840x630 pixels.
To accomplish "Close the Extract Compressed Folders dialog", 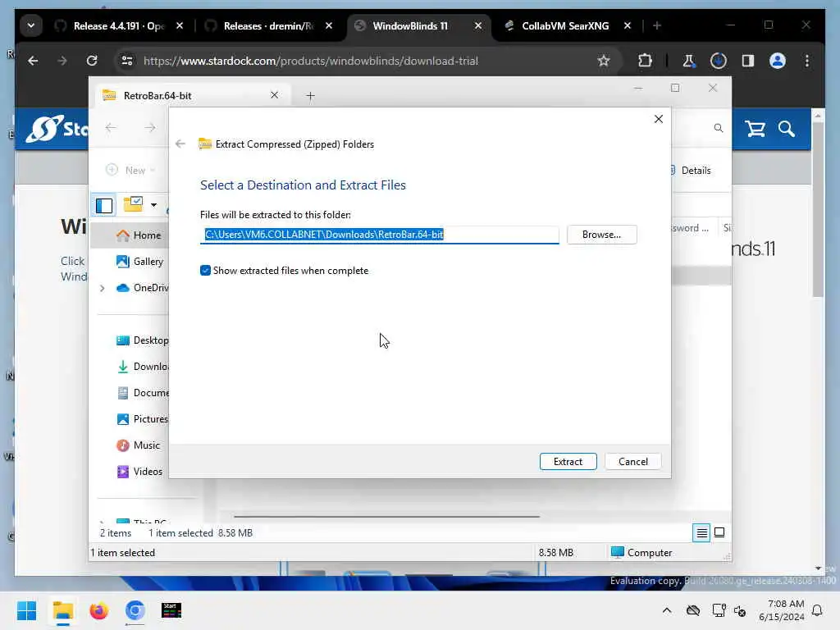I will (659, 119).
